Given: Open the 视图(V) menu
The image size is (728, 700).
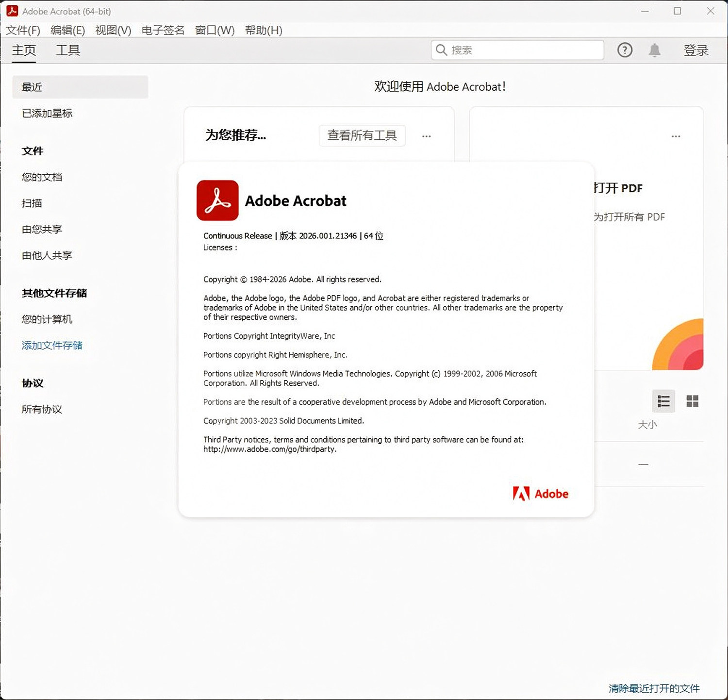Looking at the screenshot, I should click(113, 30).
